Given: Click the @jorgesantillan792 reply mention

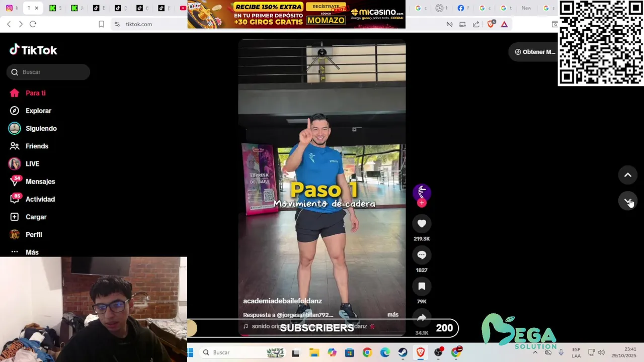Looking at the screenshot, I should coord(305,315).
